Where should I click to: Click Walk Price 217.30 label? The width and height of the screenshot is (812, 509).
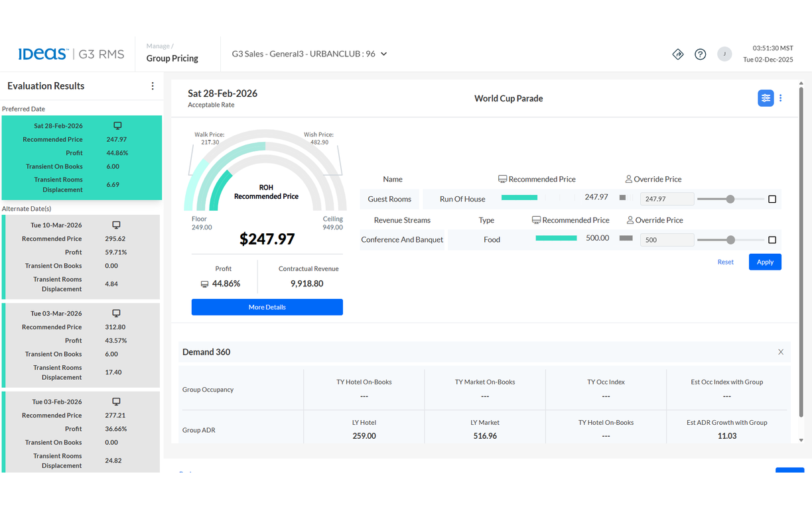click(x=210, y=139)
